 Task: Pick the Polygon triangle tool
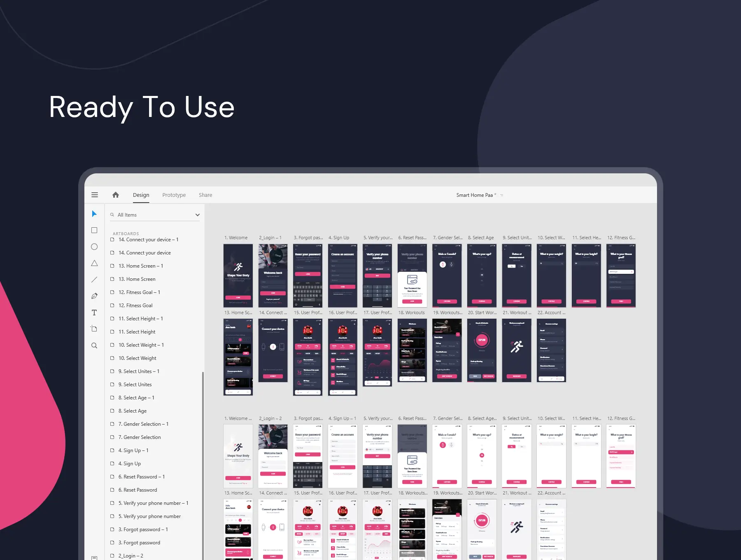coord(94,263)
